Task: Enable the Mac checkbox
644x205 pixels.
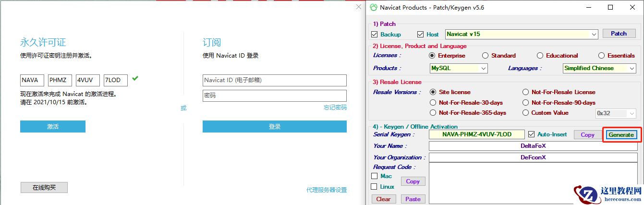Action: pos(375,176)
